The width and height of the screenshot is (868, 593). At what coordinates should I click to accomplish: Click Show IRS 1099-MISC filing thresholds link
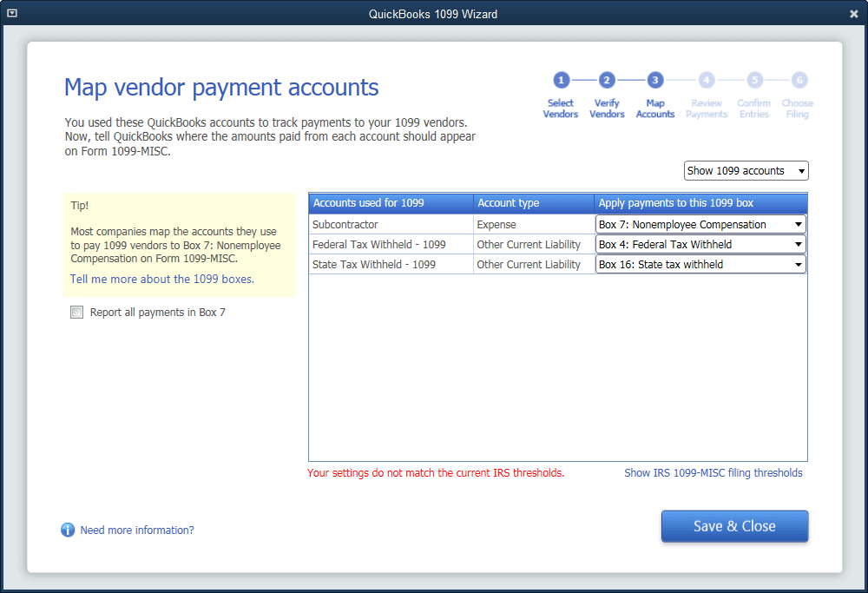coord(713,473)
